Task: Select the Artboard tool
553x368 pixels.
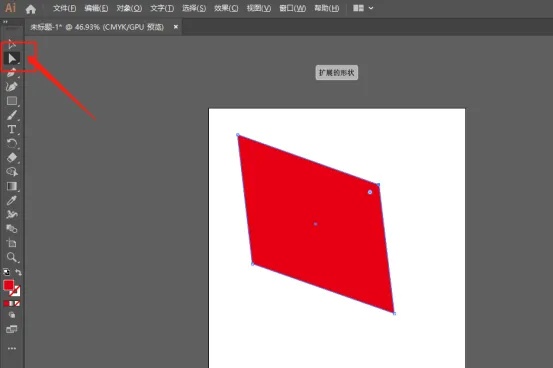Action: coord(12,243)
